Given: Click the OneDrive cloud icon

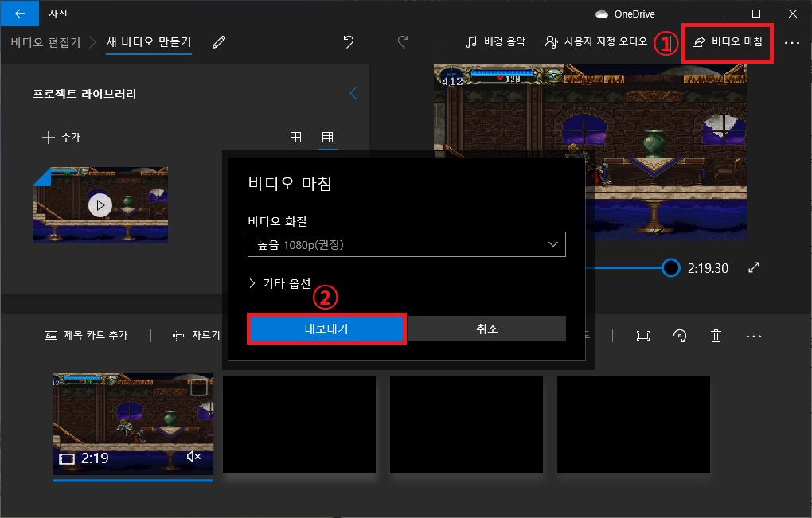Looking at the screenshot, I should pos(602,14).
